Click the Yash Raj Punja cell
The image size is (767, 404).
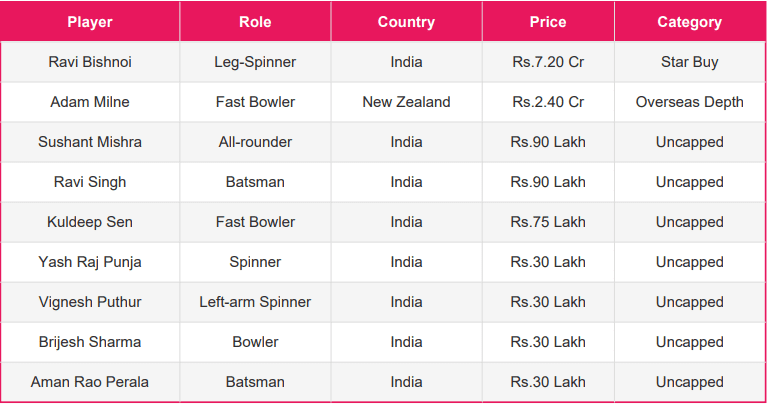[90, 262]
